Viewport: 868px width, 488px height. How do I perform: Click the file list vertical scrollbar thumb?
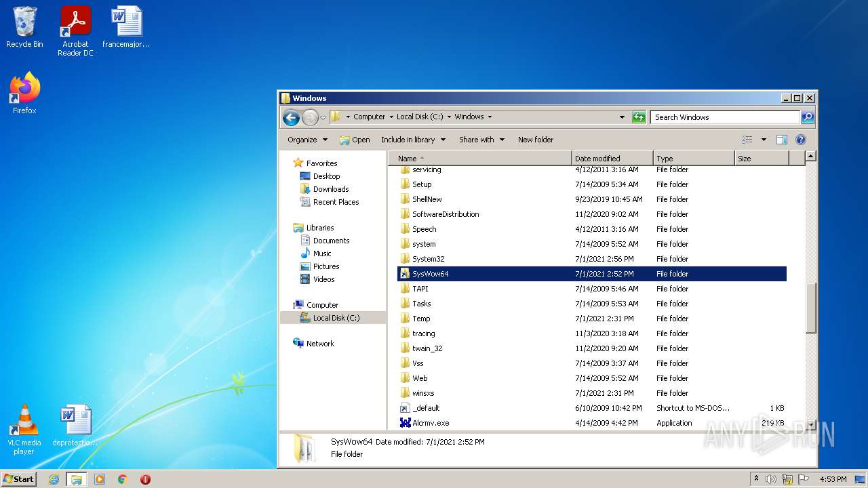click(810, 307)
